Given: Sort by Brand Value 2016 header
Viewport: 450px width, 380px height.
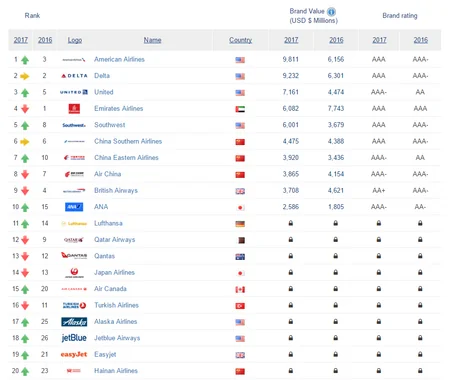Looking at the screenshot, I should point(336,40).
